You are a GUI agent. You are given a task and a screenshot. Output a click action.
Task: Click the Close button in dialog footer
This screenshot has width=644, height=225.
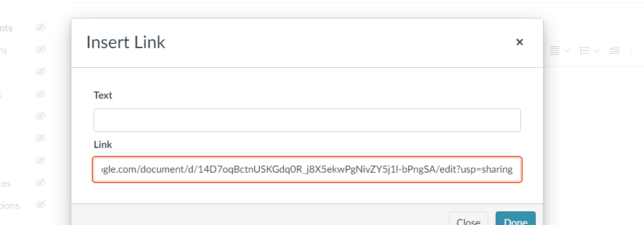point(469,219)
